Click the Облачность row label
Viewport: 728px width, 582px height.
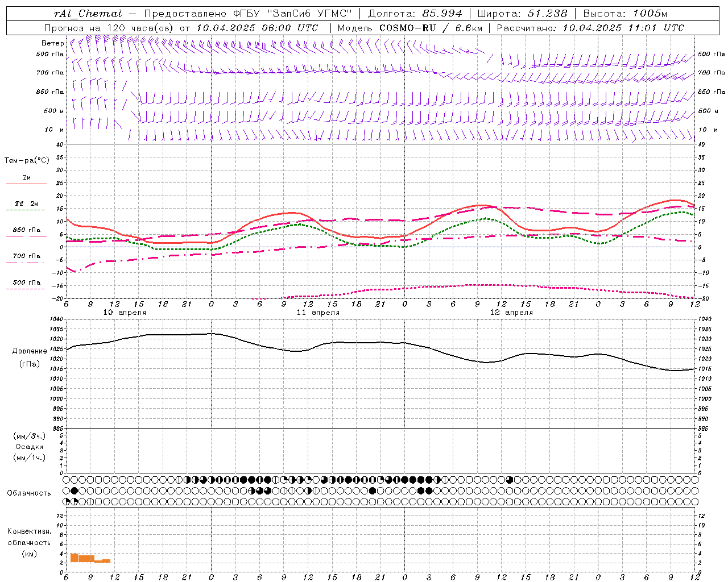coord(29,493)
